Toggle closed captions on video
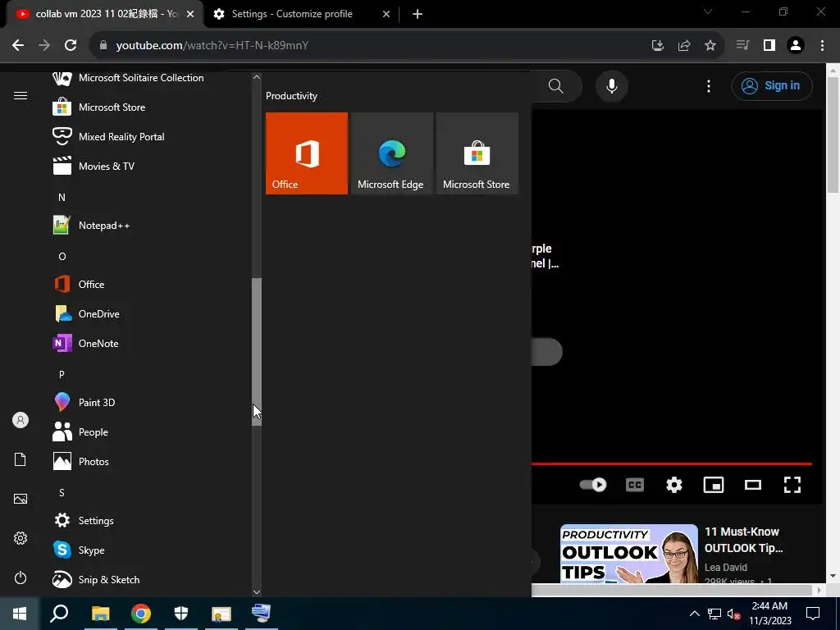This screenshot has width=840, height=630. tap(635, 485)
